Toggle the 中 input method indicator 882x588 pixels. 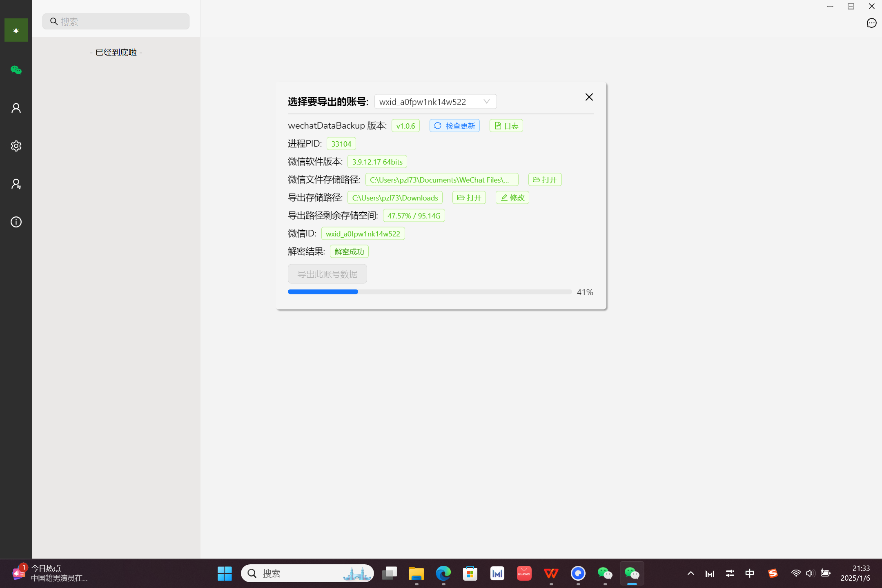[750, 573]
